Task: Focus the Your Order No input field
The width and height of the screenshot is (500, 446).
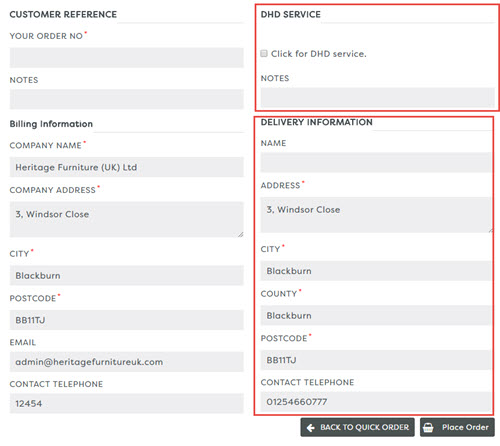Action: 127,58
